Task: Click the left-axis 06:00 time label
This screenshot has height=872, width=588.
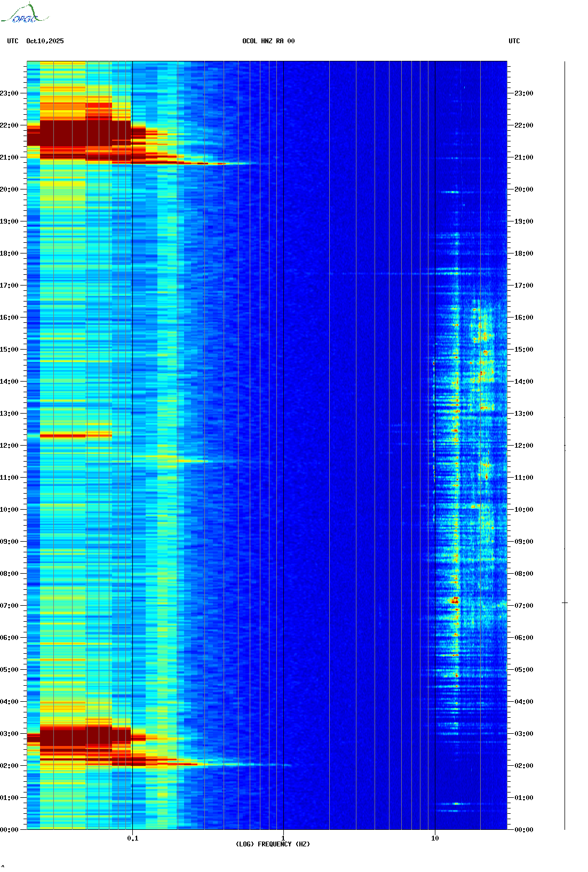Action: [x=9, y=638]
